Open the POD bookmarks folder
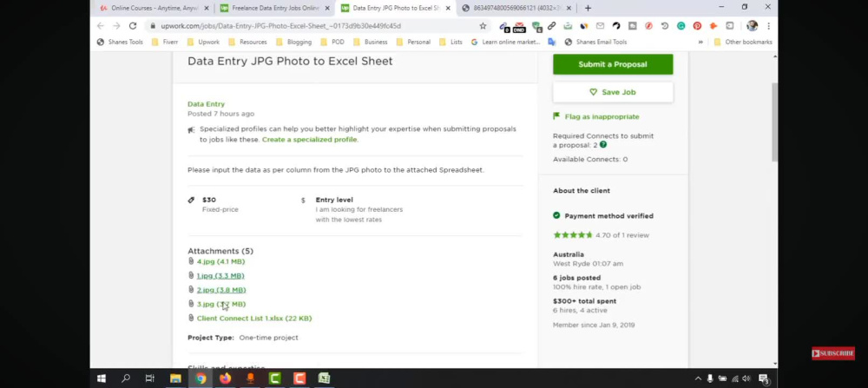868x388 pixels. (x=332, y=42)
